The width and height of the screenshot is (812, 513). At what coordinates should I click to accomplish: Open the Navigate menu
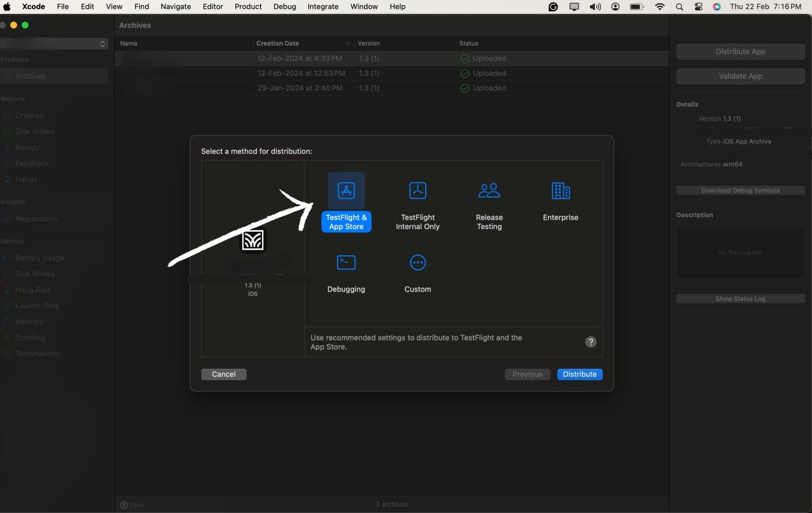pos(176,6)
